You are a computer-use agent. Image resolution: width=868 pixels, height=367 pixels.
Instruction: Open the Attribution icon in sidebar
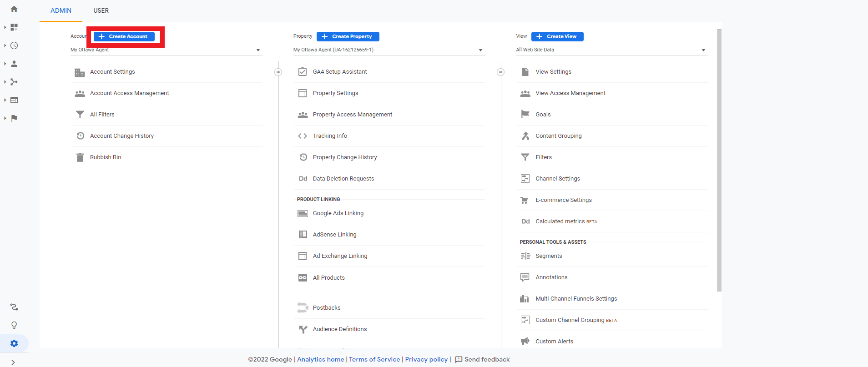tap(14, 307)
